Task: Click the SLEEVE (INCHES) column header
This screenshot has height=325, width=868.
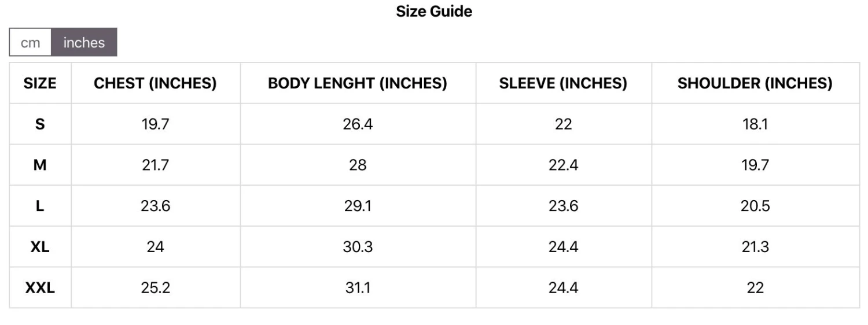Action: [563, 83]
